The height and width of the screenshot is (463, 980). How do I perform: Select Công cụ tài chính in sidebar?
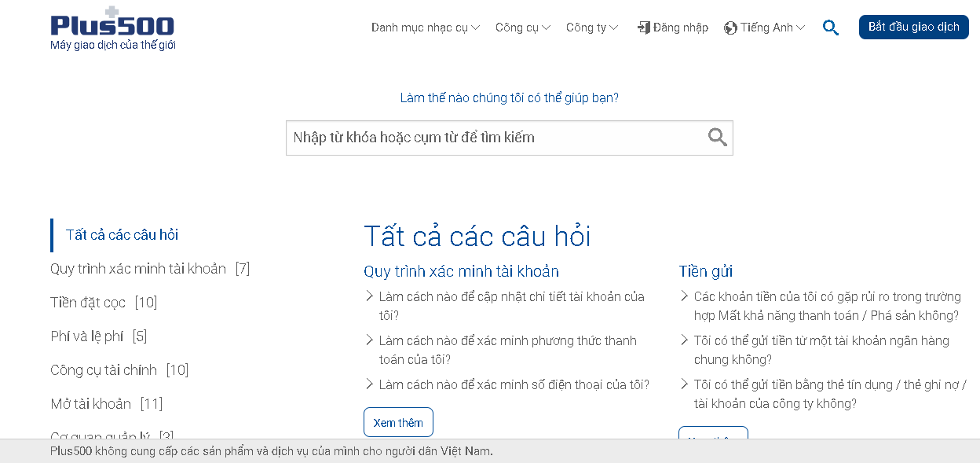pos(104,370)
